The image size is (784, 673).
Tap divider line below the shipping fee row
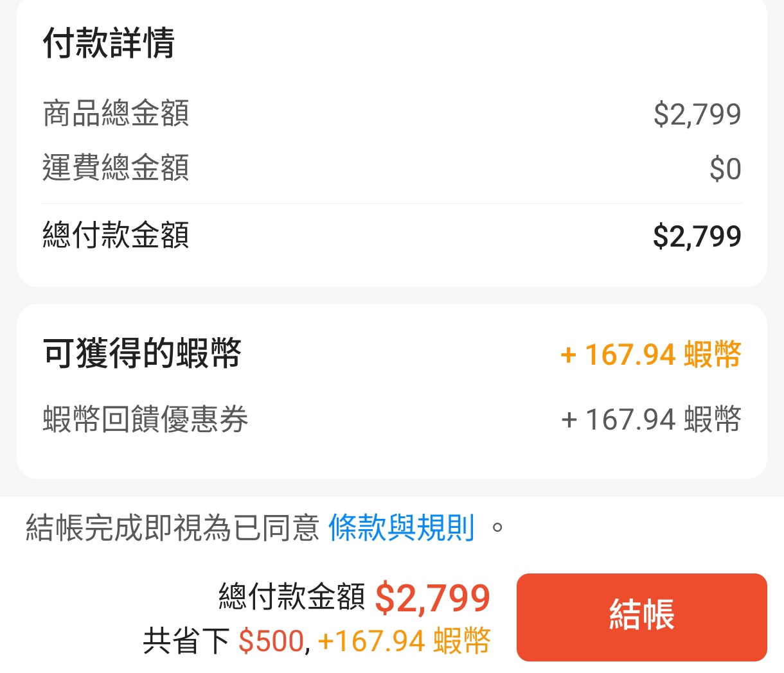click(392, 204)
